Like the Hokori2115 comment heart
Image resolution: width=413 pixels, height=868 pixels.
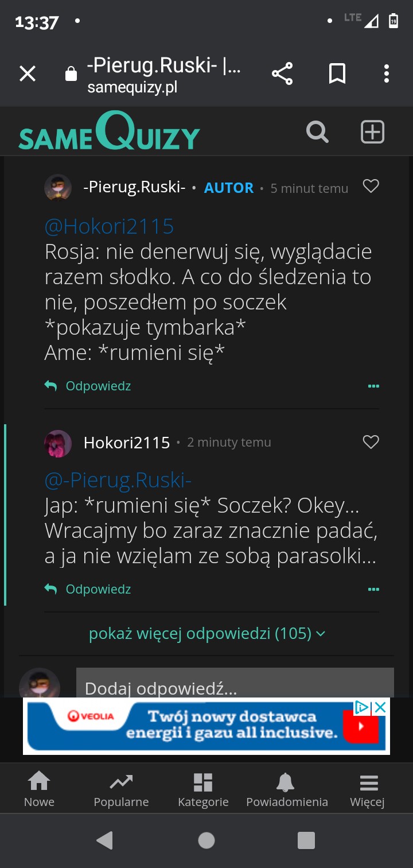pos(371,442)
